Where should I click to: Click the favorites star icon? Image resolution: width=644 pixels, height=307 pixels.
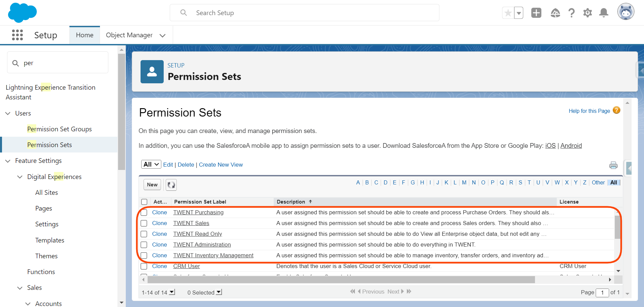pyautogui.click(x=507, y=12)
